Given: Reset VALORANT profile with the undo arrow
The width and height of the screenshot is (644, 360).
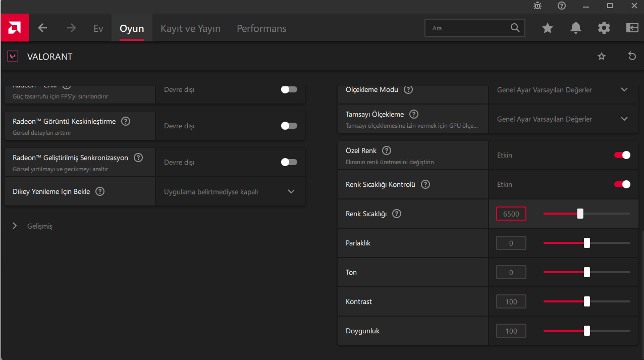Looking at the screenshot, I should [x=632, y=56].
